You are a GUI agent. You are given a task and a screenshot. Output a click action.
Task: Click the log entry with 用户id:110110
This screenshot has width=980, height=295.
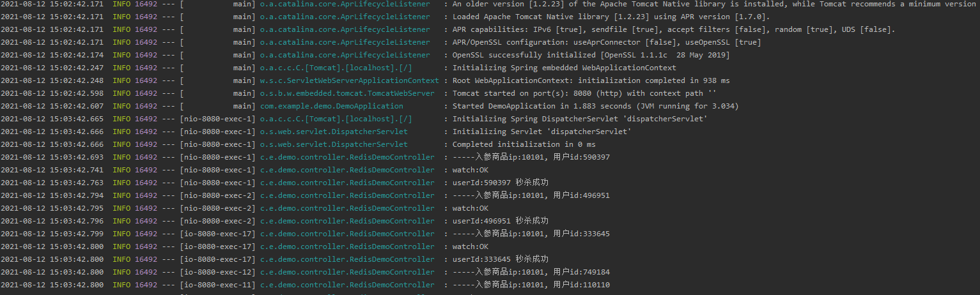[x=531, y=285]
